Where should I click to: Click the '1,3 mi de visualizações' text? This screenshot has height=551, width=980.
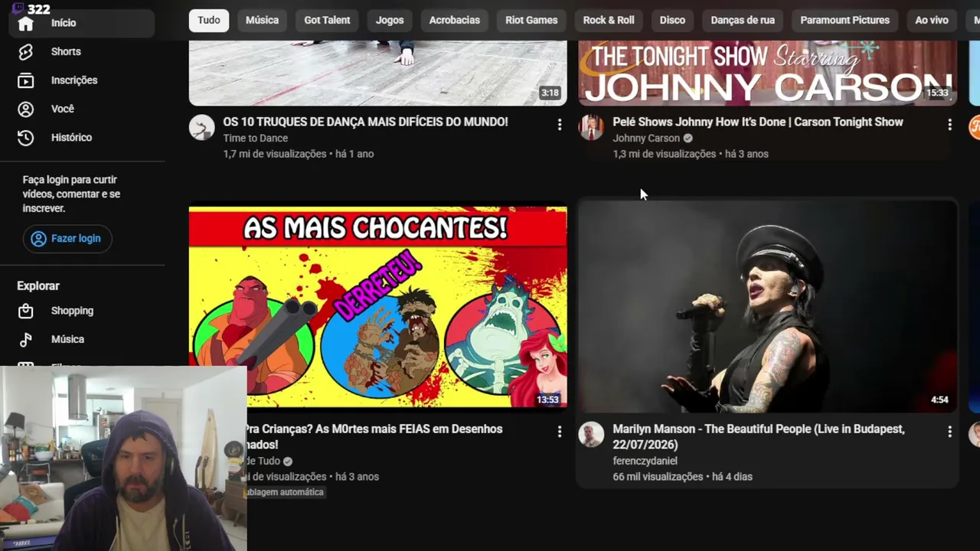(665, 154)
